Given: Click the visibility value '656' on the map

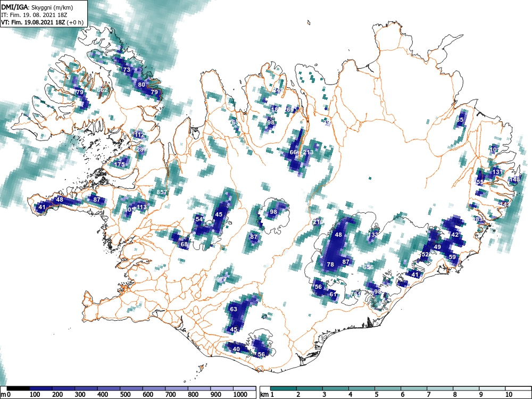Looking at the screenshot, I should pyautogui.click(x=368, y=267).
